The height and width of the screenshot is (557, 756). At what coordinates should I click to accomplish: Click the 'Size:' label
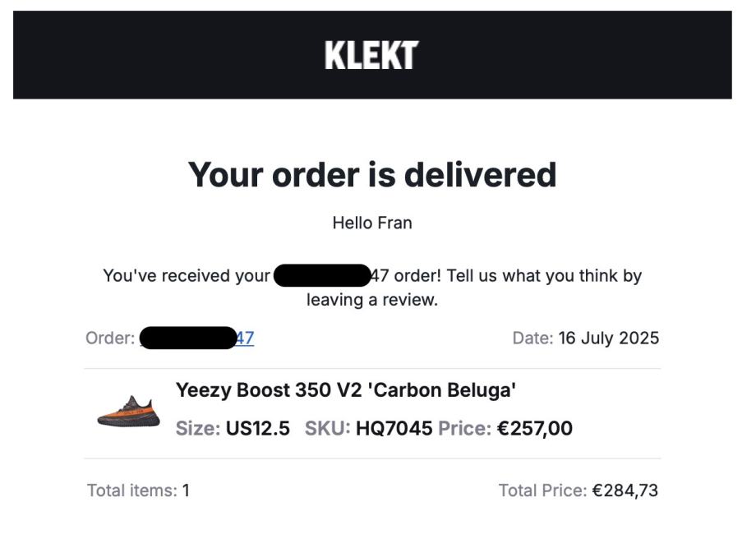coord(197,428)
